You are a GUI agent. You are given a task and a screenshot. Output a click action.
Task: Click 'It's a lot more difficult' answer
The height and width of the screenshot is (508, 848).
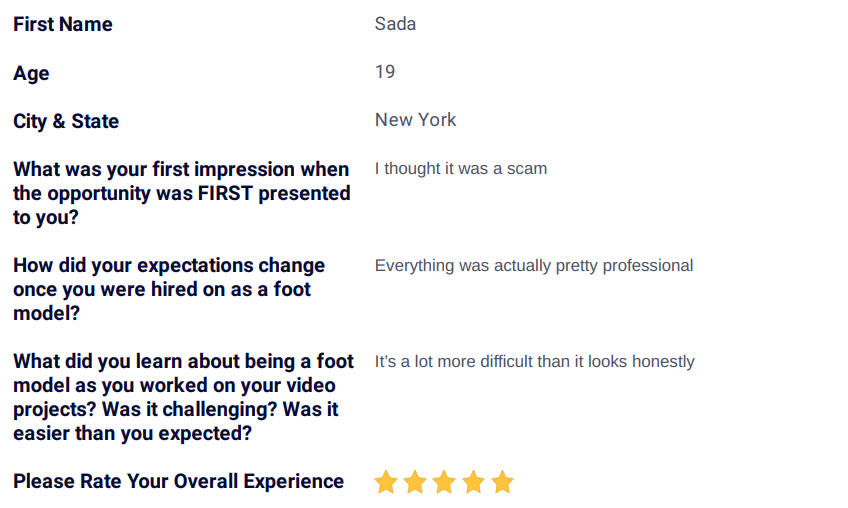534,361
